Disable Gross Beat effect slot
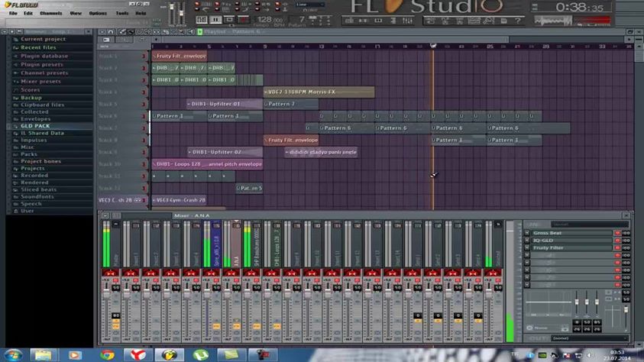Image resolution: width=644 pixels, height=362 pixels. tap(617, 233)
